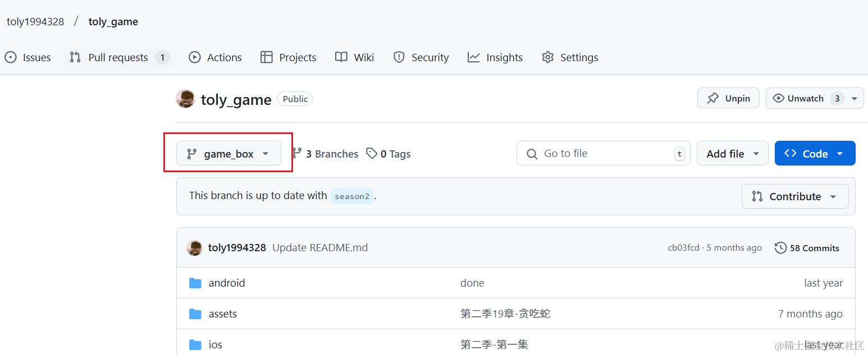
Task: Switch to the Issues tab
Action: (x=28, y=57)
